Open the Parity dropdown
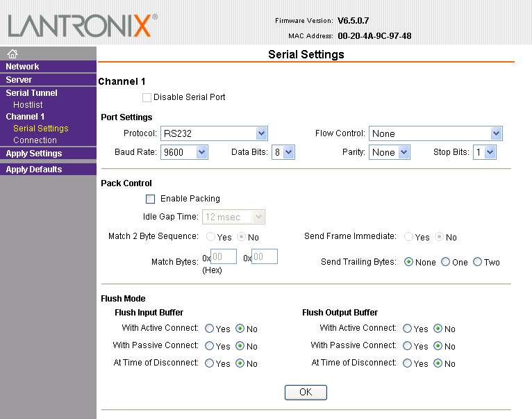This screenshot has height=419, width=532. pyautogui.click(x=389, y=152)
